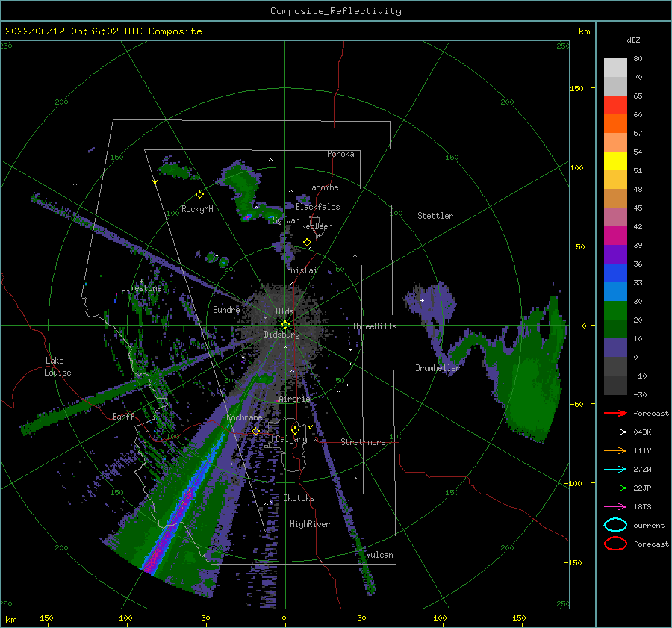Select the yellow diamond marker above the Calgary label

point(295,430)
